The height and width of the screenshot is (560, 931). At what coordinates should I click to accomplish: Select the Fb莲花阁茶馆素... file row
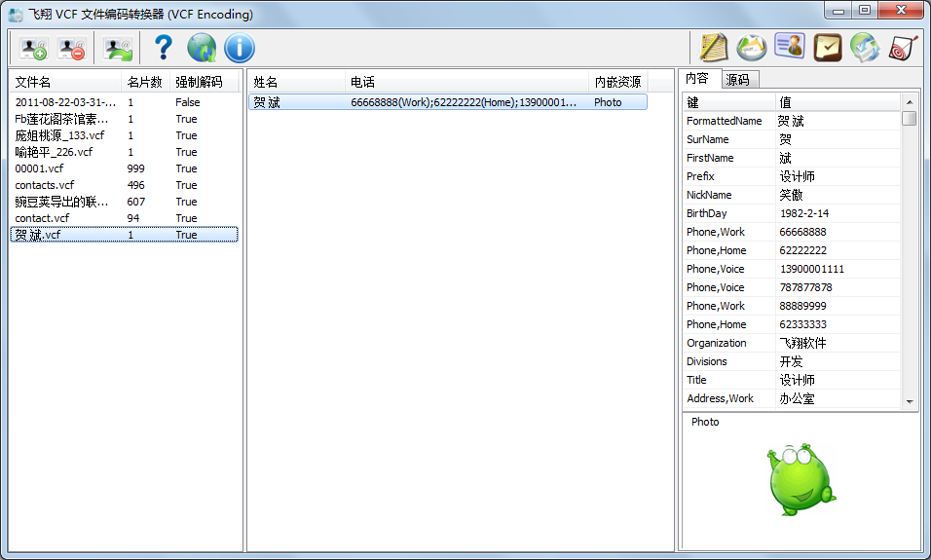124,119
